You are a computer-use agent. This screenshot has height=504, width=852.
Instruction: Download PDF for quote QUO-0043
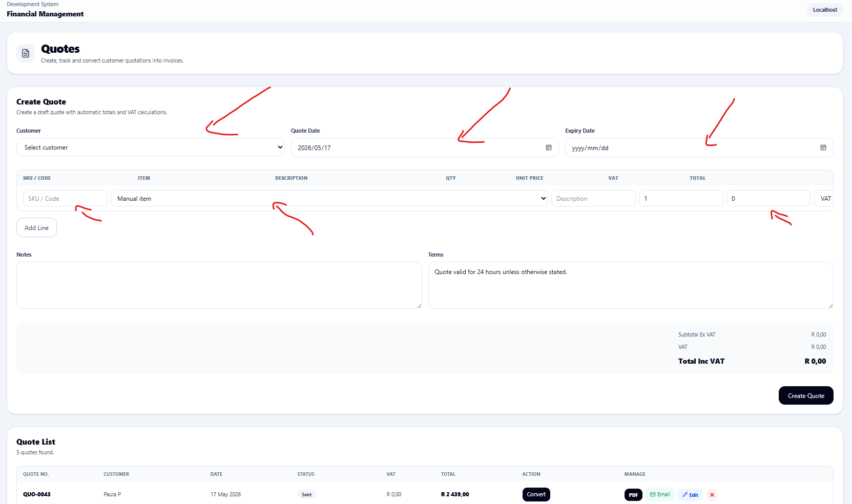point(633,495)
